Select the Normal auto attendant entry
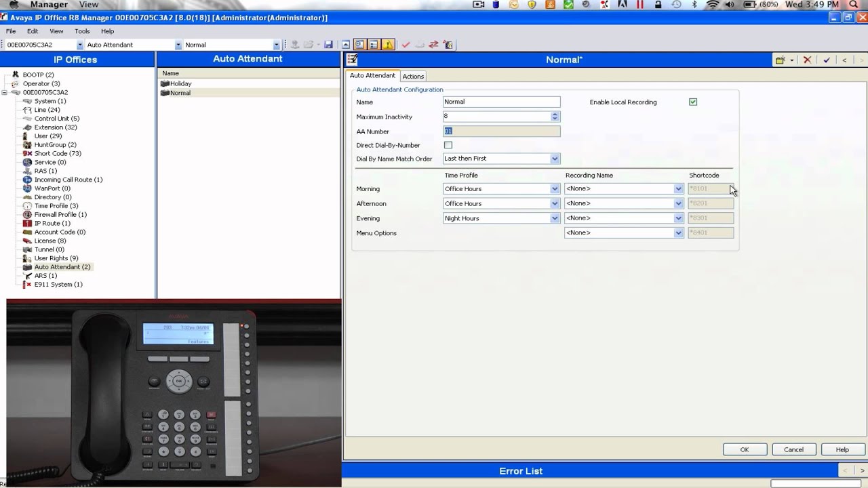The image size is (868, 488). [x=180, y=93]
